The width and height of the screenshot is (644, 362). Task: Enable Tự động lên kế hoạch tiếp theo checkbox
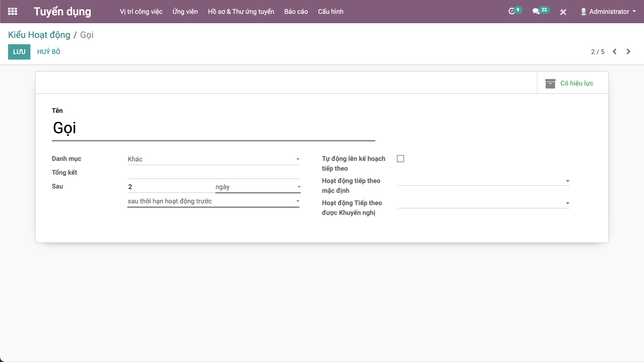[x=400, y=159]
